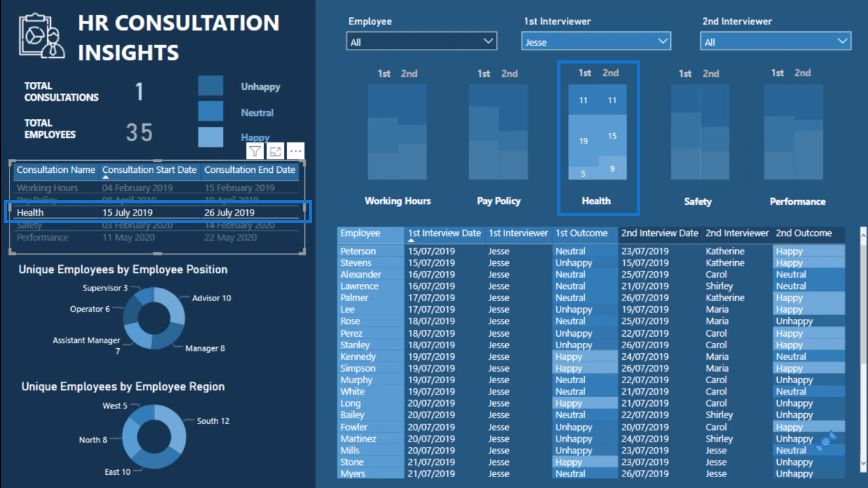The height and width of the screenshot is (488, 868).
Task: Click Health chart segment labeled 9
Action: click(612, 168)
